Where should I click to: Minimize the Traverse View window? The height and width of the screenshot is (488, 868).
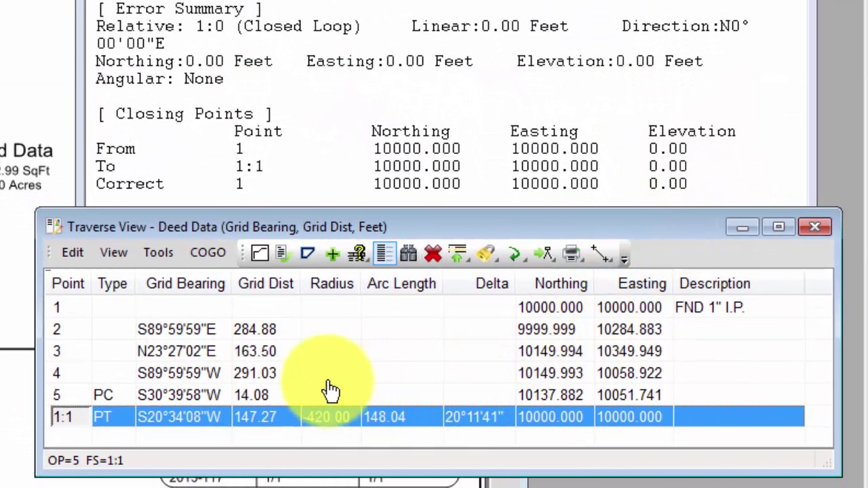pos(743,227)
